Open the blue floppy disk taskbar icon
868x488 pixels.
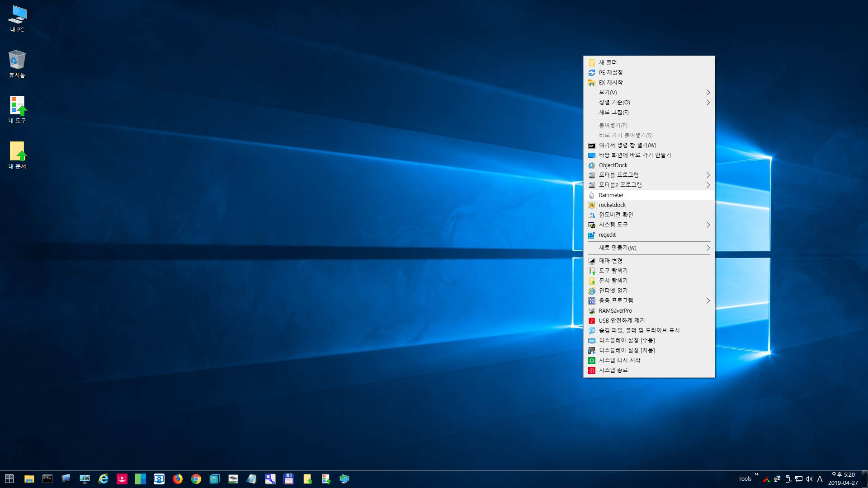tap(289, 479)
